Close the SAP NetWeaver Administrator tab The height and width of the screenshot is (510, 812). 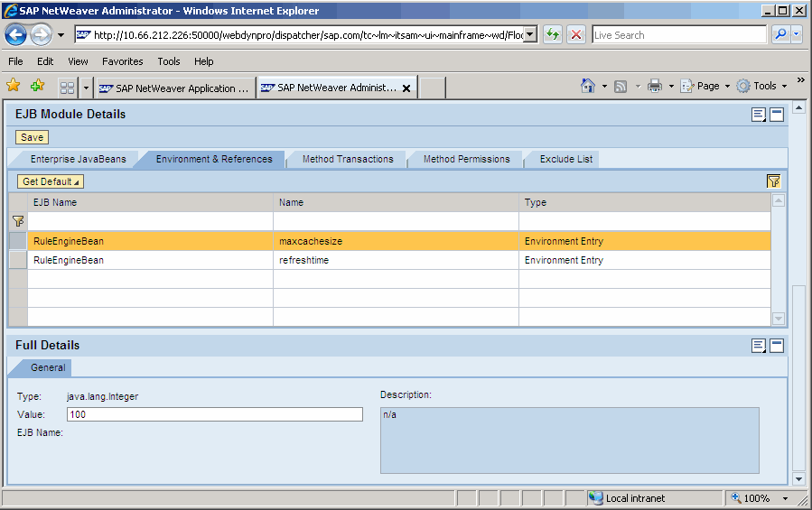[406, 88]
